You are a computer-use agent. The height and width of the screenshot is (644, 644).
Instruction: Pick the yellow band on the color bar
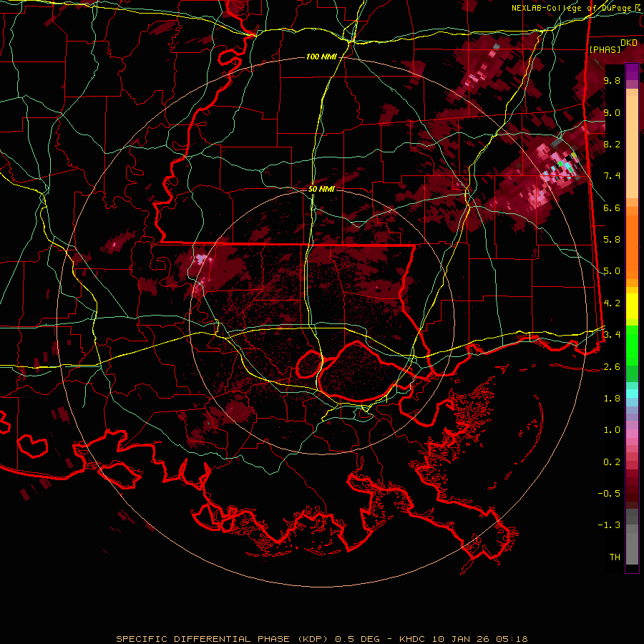point(632,306)
